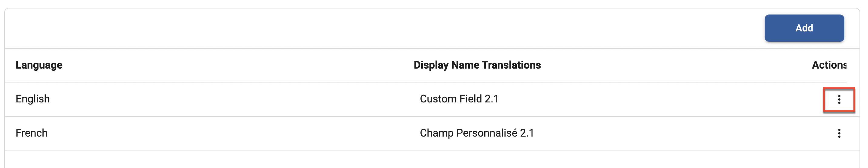Show more options in the French row

click(839, 133)
